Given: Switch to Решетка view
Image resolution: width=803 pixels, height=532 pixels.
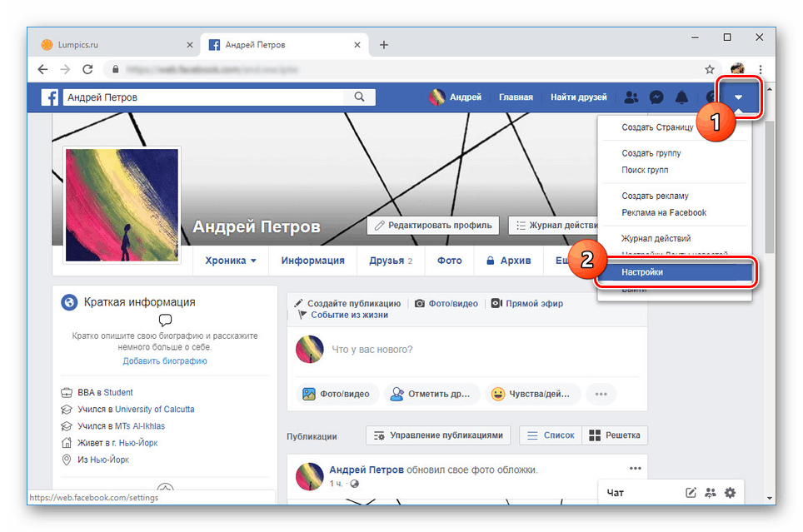Looking at the screenshot, I should pos(615,435).
